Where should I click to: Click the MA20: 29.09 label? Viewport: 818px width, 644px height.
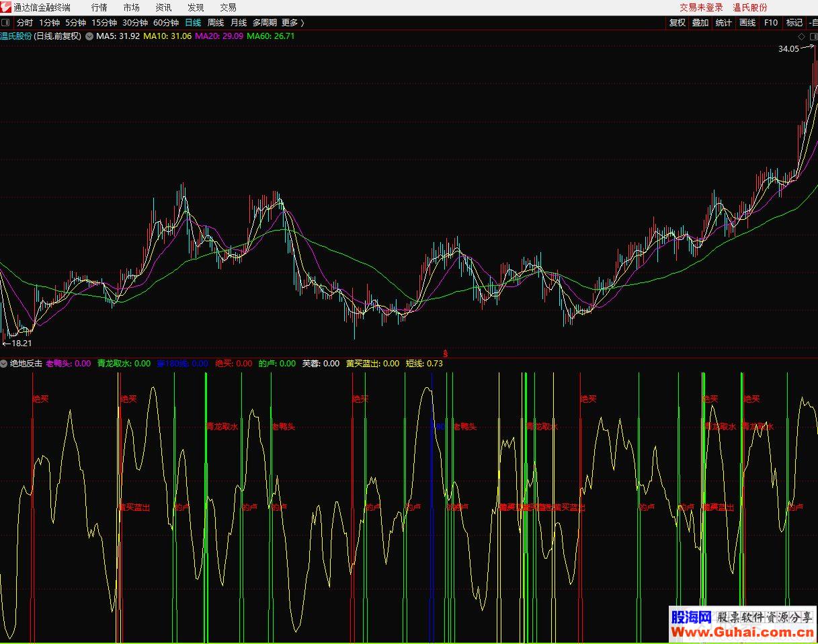pos(219,36)
